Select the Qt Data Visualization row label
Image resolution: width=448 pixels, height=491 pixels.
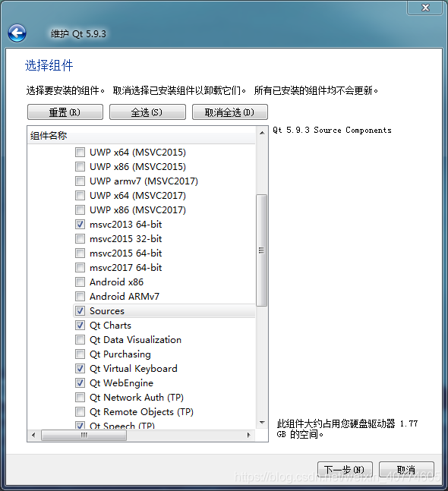[135, 340]
